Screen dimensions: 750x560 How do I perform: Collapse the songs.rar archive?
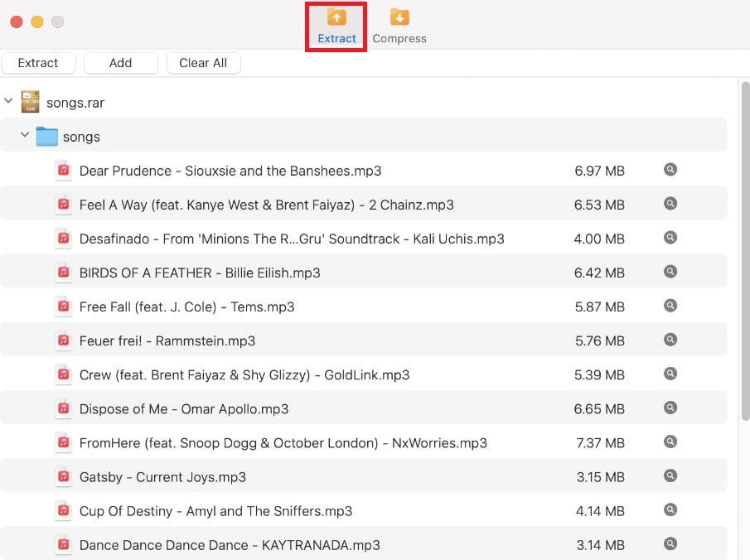(x=8, y=101)
